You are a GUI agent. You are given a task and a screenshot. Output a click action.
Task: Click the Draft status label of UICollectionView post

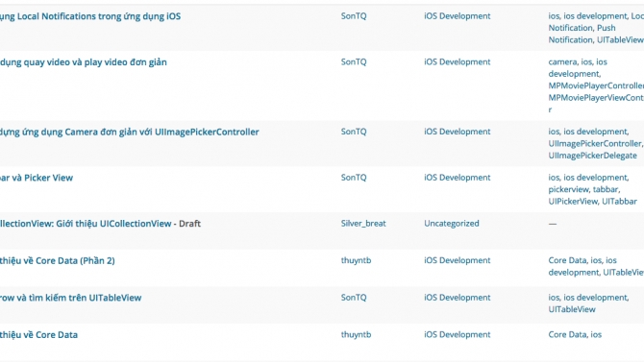click(x=189, y=224)
